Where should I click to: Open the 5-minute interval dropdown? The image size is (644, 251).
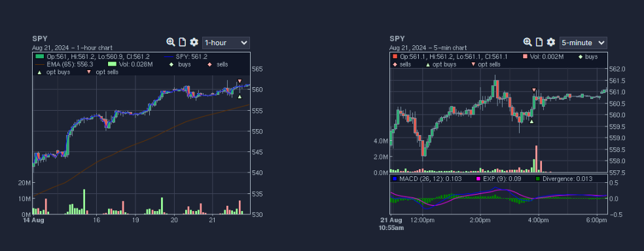tap(583, 43)
